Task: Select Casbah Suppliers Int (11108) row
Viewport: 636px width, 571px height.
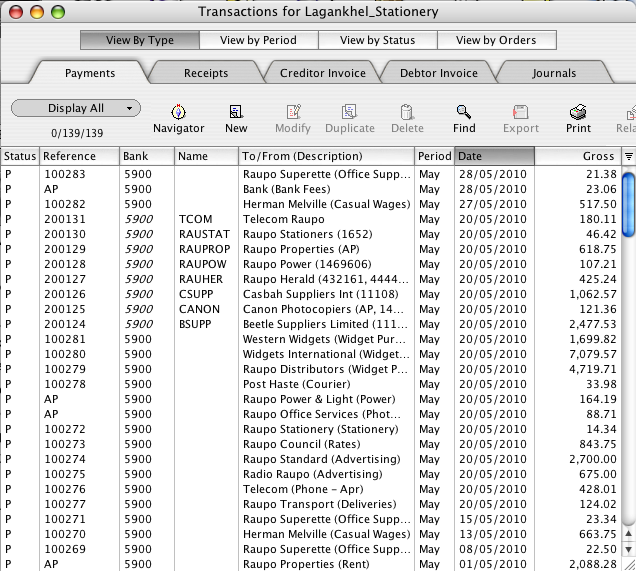Action: click(310, 294)
